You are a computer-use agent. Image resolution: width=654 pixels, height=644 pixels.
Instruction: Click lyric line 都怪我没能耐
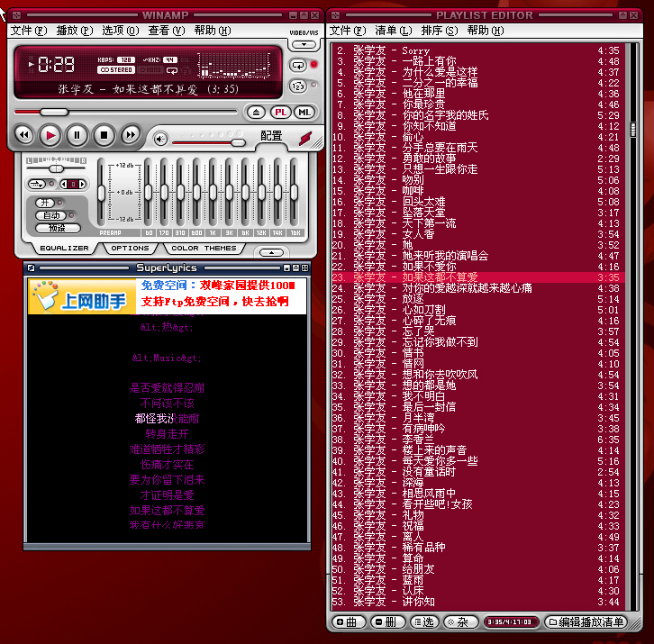click(167, 418)
